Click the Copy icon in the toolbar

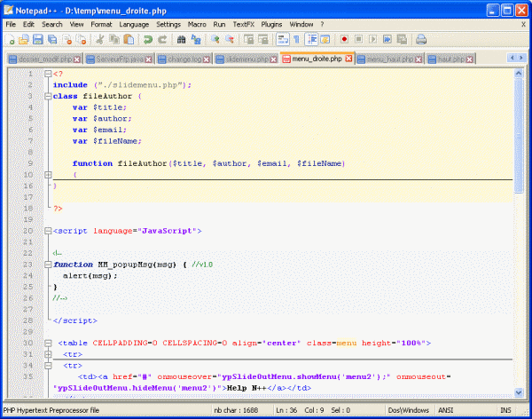114,39
